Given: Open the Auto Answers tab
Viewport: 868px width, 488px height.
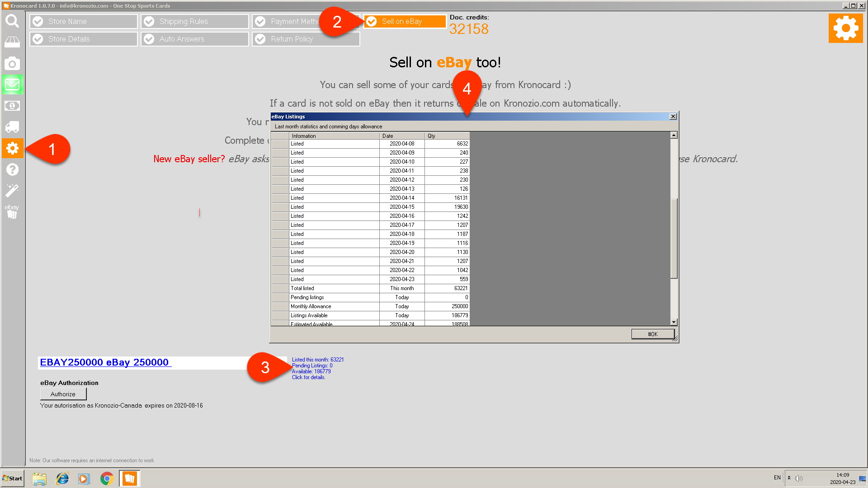Looking at the screenshot, I should click(x=195, y=39).
